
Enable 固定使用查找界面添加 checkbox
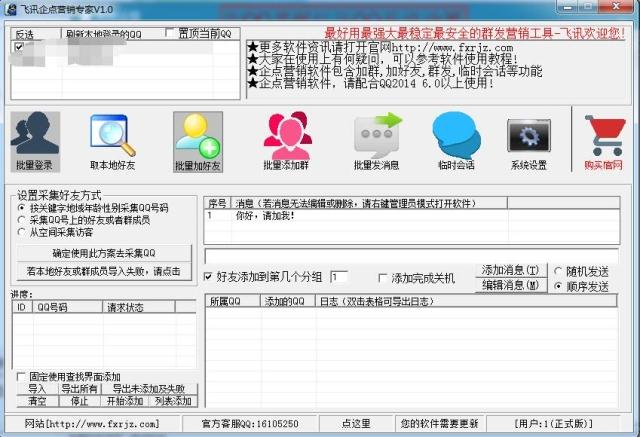point(21,376)
